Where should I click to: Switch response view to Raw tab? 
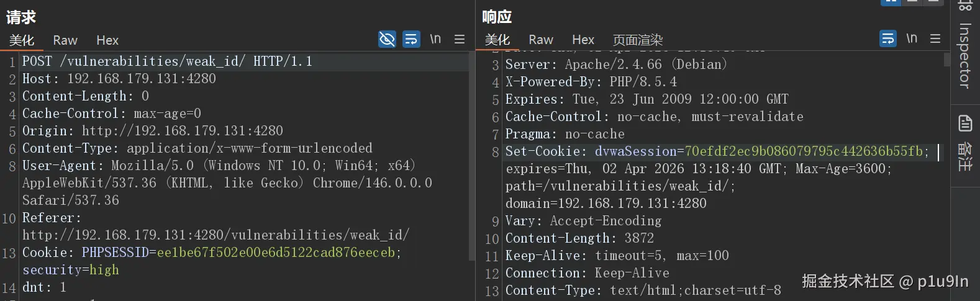click(x=541, y=40)
